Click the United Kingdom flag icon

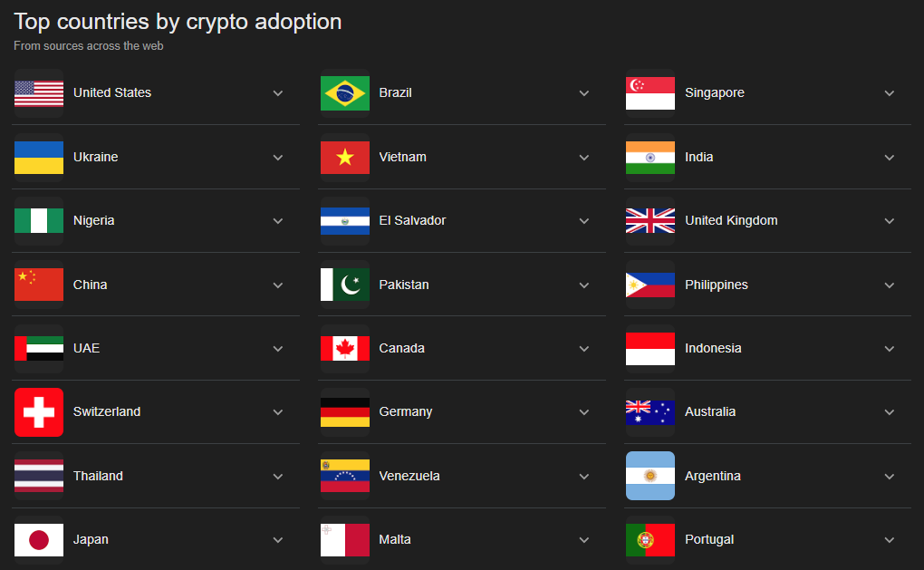coord(650,221)
